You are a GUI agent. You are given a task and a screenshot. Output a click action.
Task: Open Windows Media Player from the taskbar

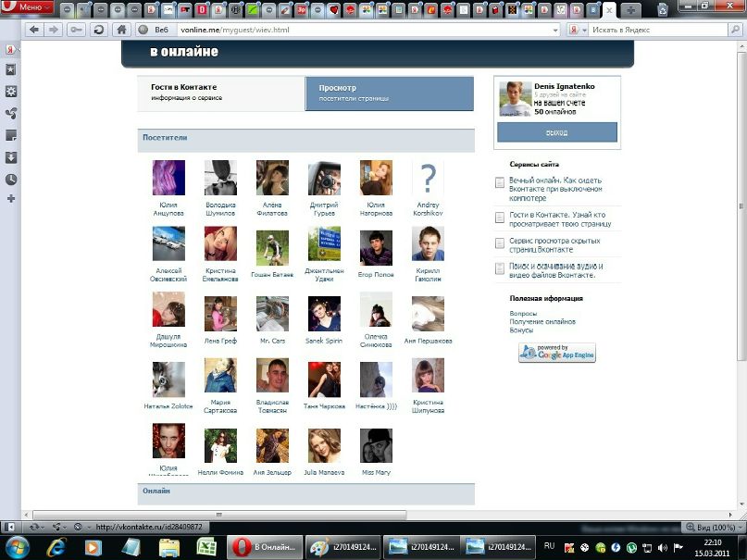tap(93, 548)
